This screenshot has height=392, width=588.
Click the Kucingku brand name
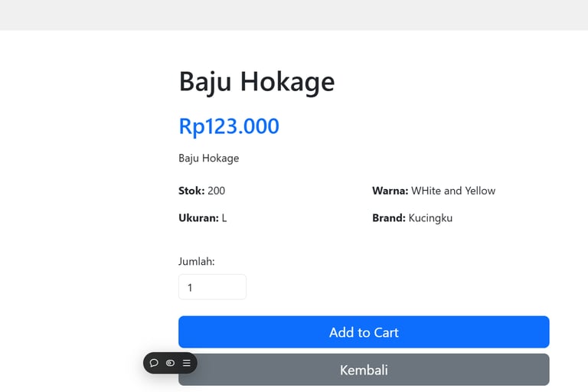pos(430,218)
